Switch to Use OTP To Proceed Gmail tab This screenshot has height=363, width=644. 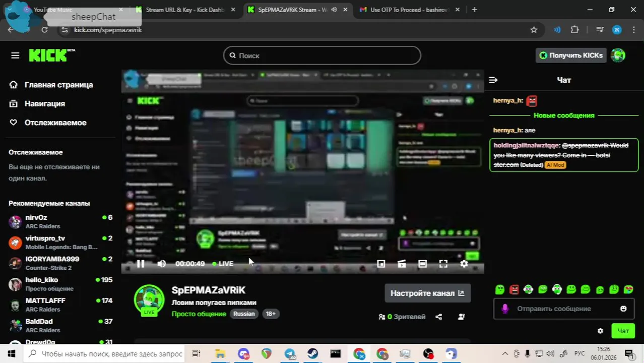409,10
